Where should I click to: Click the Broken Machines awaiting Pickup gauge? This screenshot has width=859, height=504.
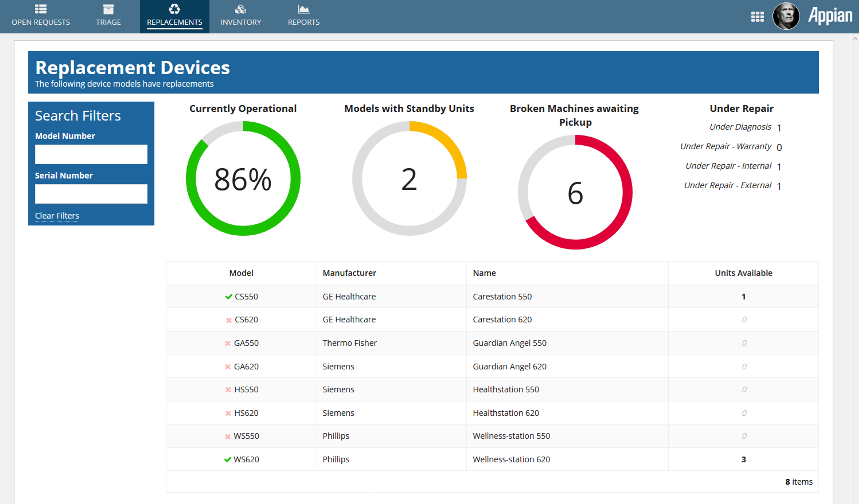(575, 192)
